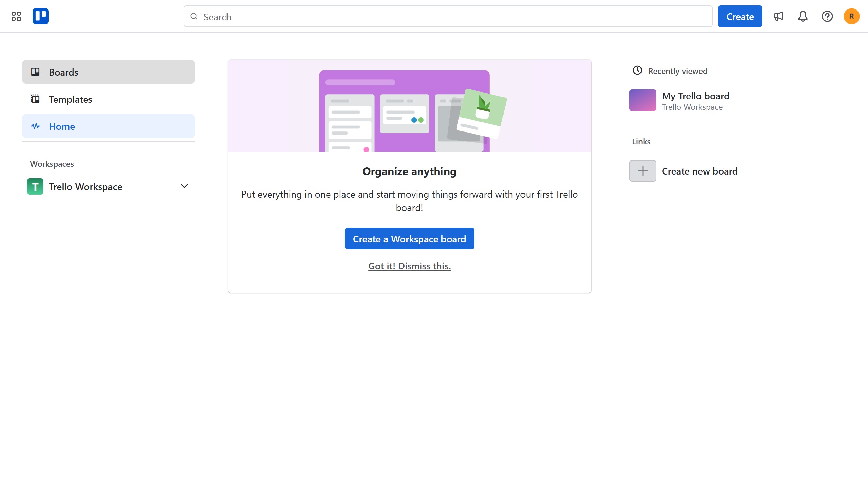Open My Trello board link
868x488 pixels.
point(695,96)
